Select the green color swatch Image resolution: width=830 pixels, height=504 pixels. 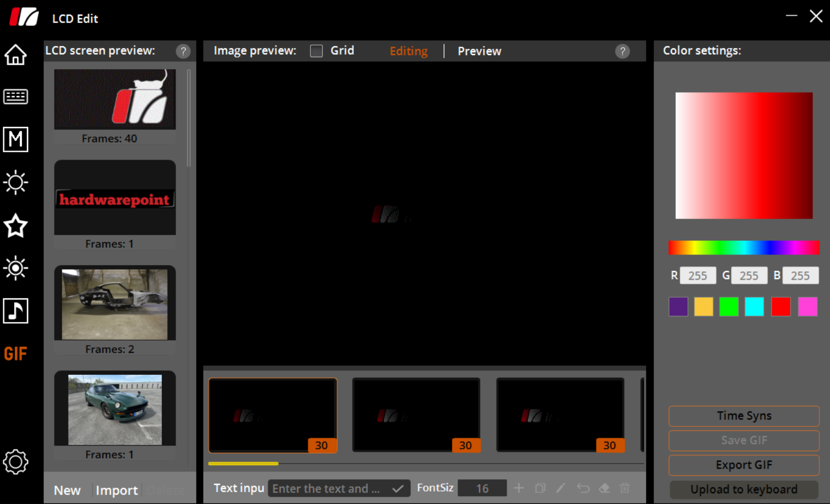coord(729,307)
